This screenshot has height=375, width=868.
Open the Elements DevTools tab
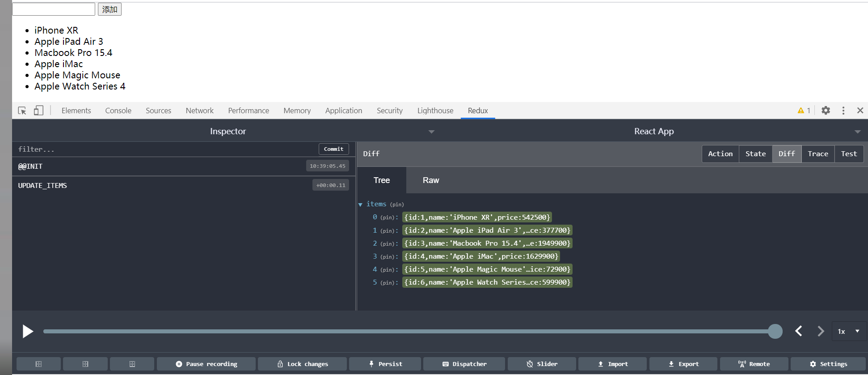(x=76, y=111)
